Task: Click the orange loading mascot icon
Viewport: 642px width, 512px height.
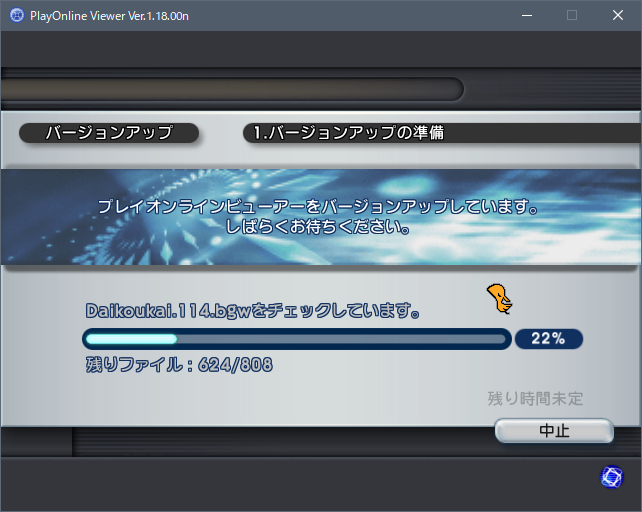Action: point(500,299)
